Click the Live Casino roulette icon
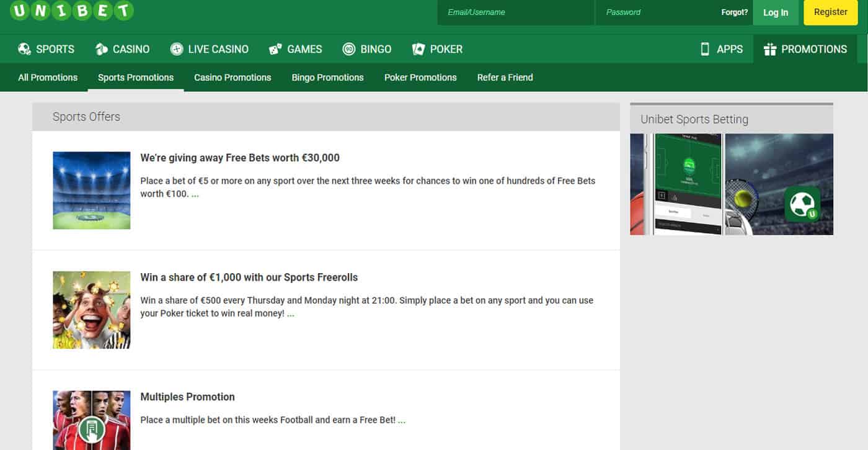This screenshot has width=868, height=450. pyautogui.click(x=177, y=49)
